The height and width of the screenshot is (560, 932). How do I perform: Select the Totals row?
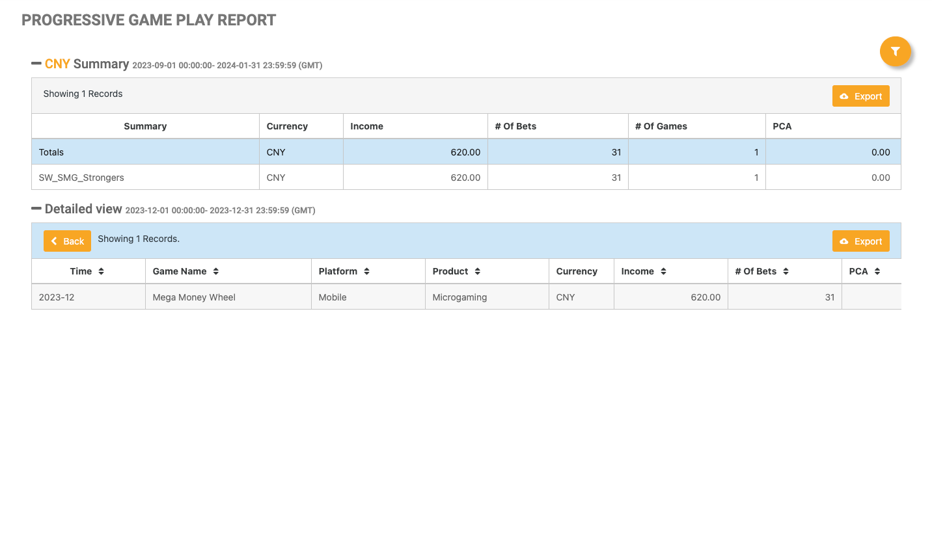pyautogui.click(x=51, y=152)
